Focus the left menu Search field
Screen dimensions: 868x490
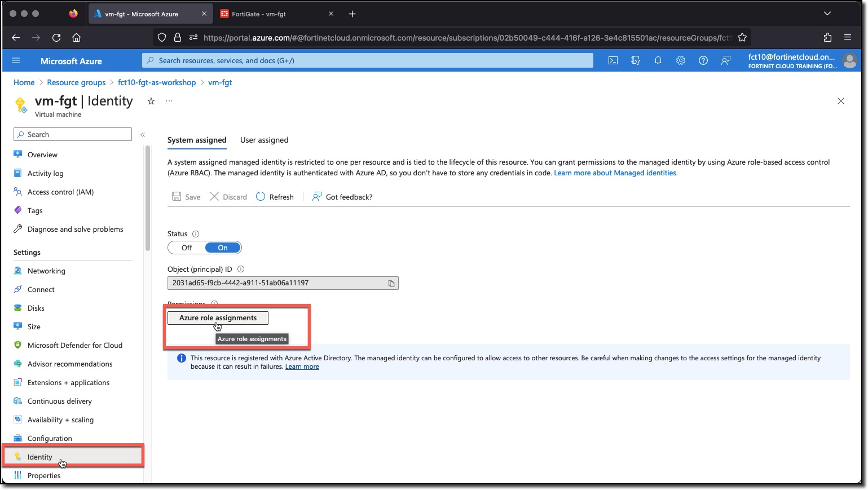(73, 134)
